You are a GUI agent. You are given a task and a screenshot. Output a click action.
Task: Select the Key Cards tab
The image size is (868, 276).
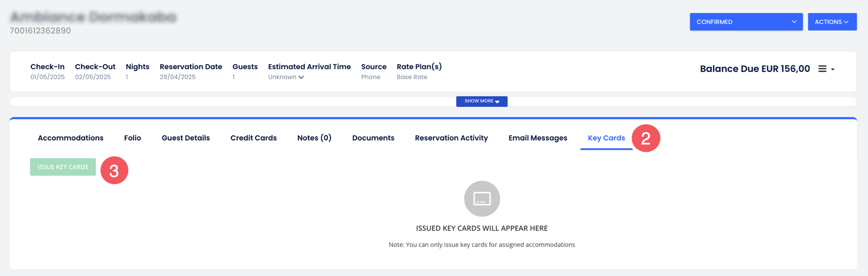click(x=606, y=138)
